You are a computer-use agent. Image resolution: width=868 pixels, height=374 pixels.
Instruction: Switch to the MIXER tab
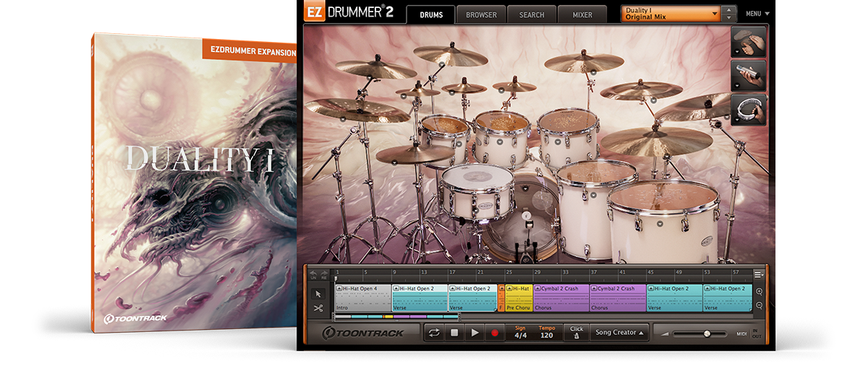(x=582, y=14)
